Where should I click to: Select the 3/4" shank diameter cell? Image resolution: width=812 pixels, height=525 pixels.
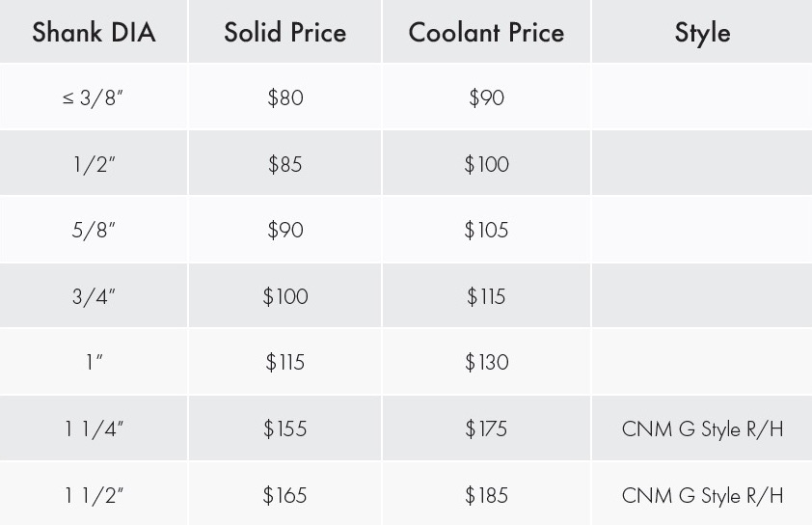click(94, 296)
